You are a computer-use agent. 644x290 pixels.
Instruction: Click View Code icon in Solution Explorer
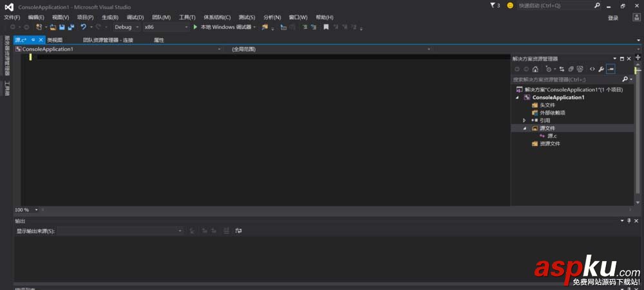592,69
